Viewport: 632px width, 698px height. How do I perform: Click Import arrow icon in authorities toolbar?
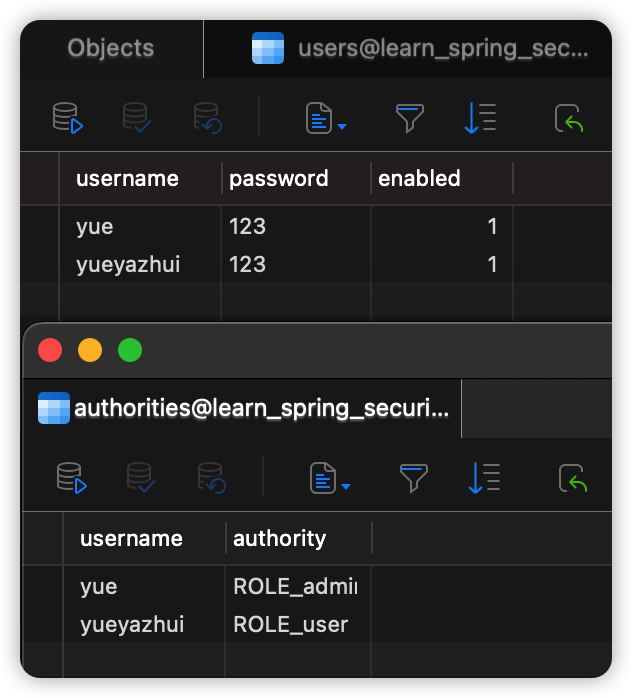pyautogui.click(x=573, y=478)
